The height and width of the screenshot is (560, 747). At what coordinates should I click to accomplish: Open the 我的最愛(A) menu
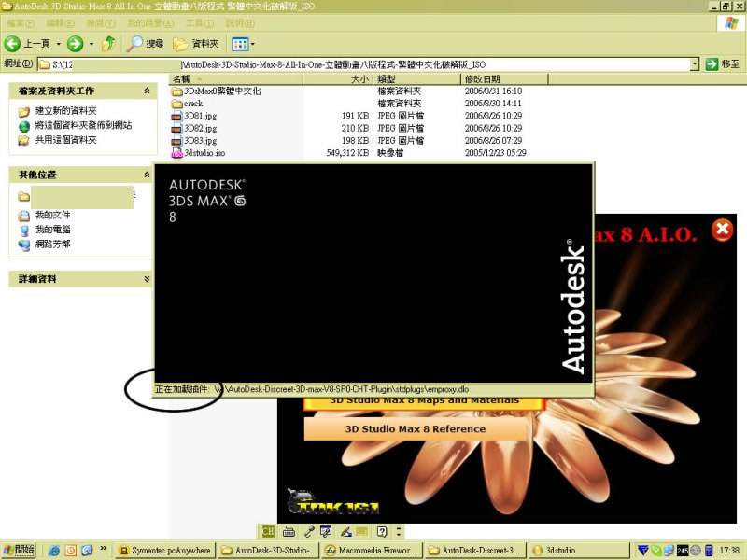[x=150, y=22]
